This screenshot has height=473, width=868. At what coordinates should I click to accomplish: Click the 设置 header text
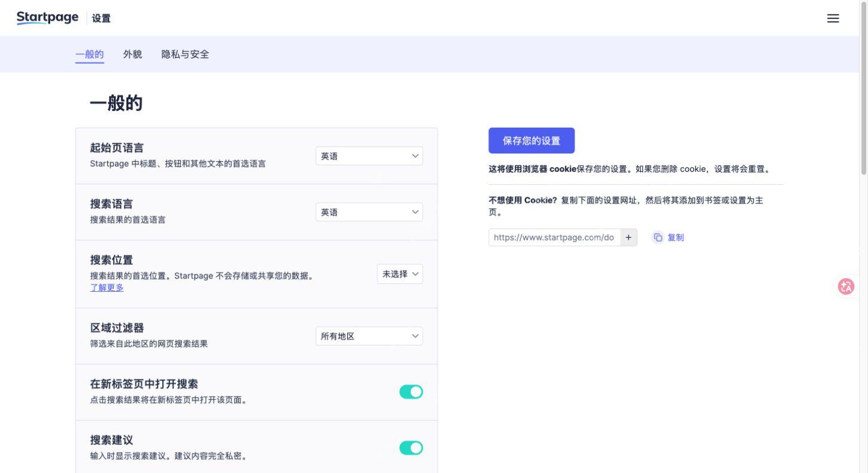(x=101, y=18)
